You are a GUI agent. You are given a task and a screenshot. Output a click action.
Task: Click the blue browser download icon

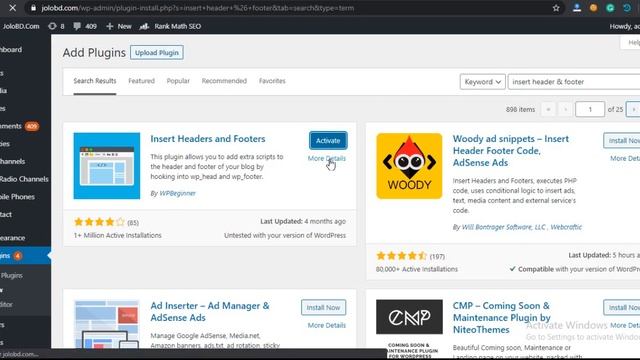pyautogui.click(x=577, y=8)
